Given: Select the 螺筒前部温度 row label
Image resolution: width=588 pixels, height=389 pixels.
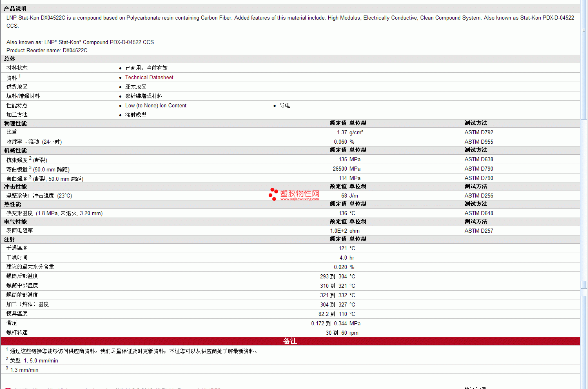Looking at the screenshot, I should (x=22, y=295).
